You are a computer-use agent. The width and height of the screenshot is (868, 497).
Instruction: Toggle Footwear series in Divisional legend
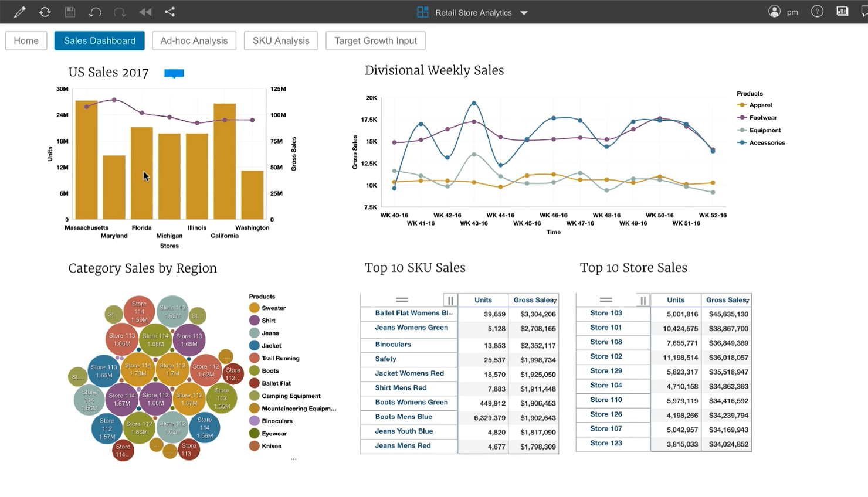tap(757, 118)
